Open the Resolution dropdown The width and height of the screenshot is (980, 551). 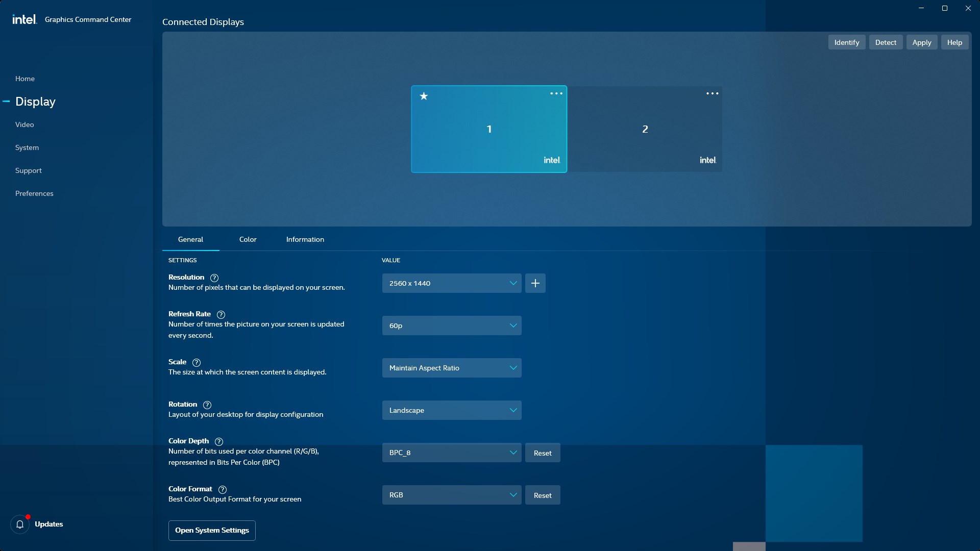tap(451, 283)
